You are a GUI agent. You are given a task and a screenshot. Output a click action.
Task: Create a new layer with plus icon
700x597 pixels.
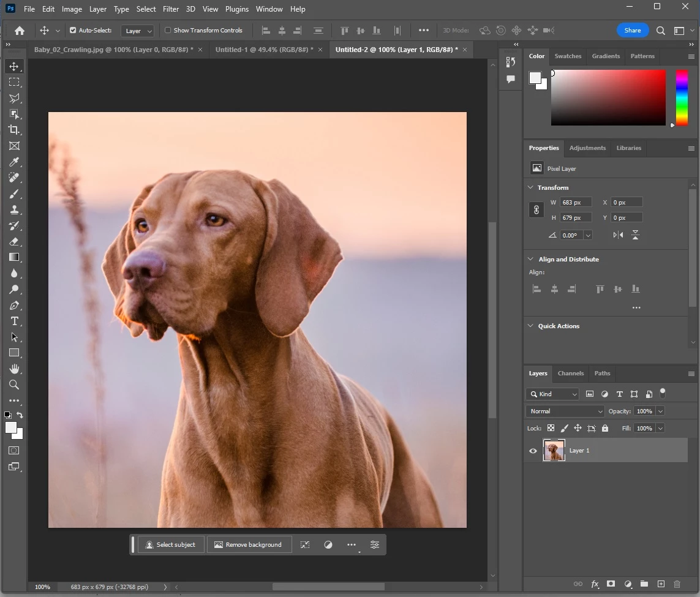coord(661,584)
